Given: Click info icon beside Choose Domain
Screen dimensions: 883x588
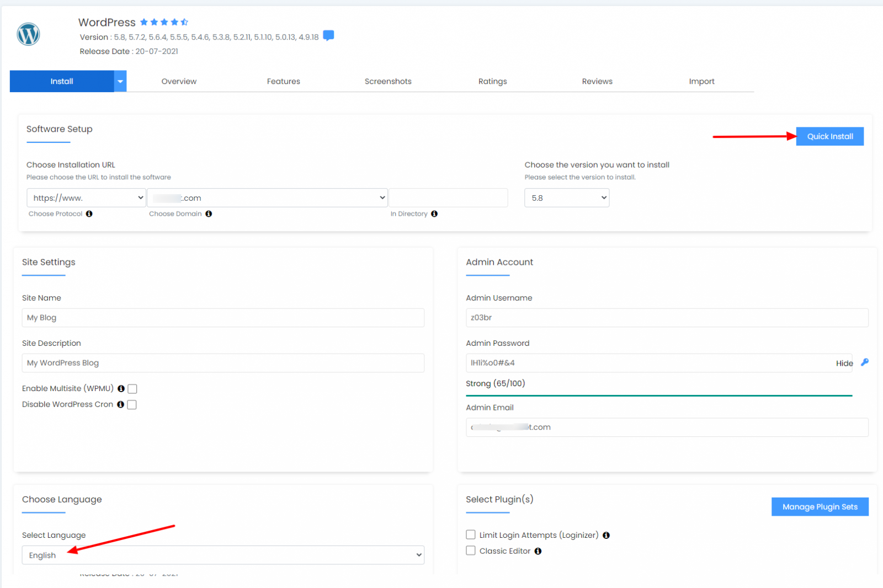Looking at the screenshot, I should (x=209, y=214).
